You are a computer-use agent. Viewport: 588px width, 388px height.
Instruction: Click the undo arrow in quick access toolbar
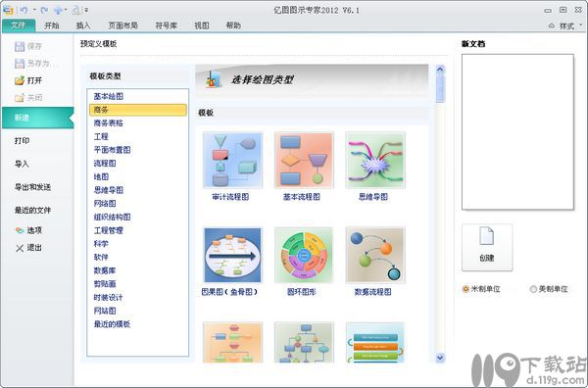click(x=24, y=10)
